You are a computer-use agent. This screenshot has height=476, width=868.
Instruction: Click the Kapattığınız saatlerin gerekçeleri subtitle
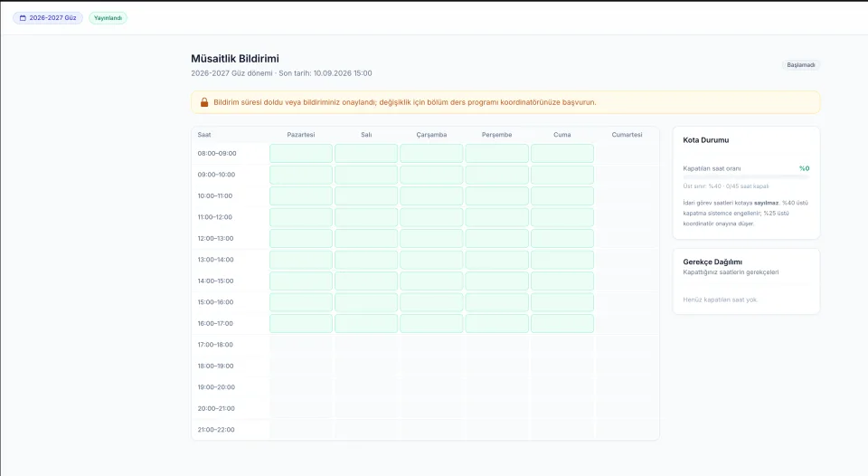(731, 272)
